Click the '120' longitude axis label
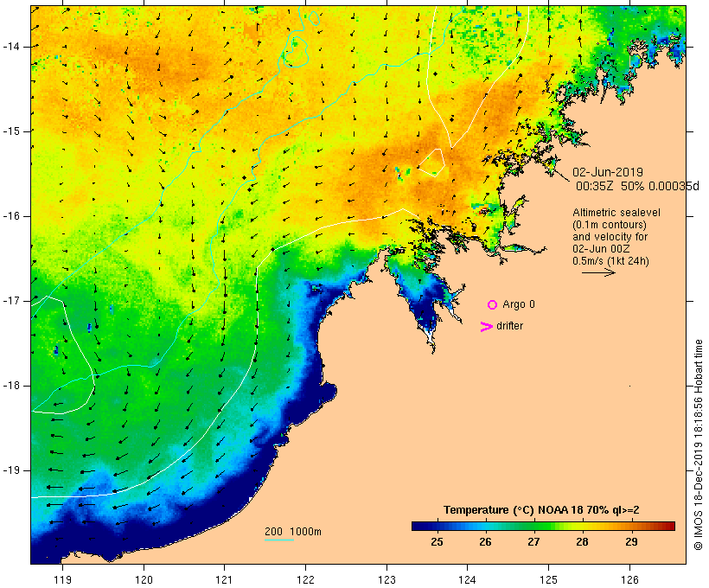 point(144,580)
